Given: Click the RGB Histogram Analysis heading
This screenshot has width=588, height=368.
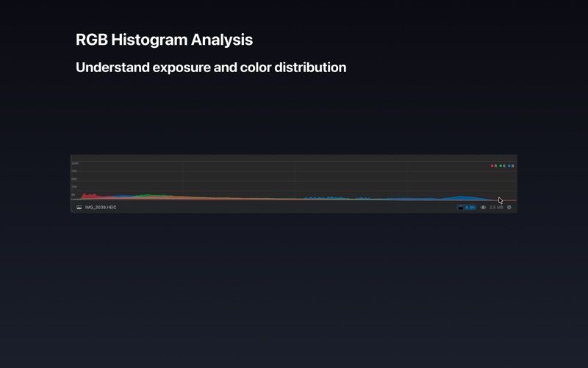Looking at the screenshot, I should click(164, 40).
